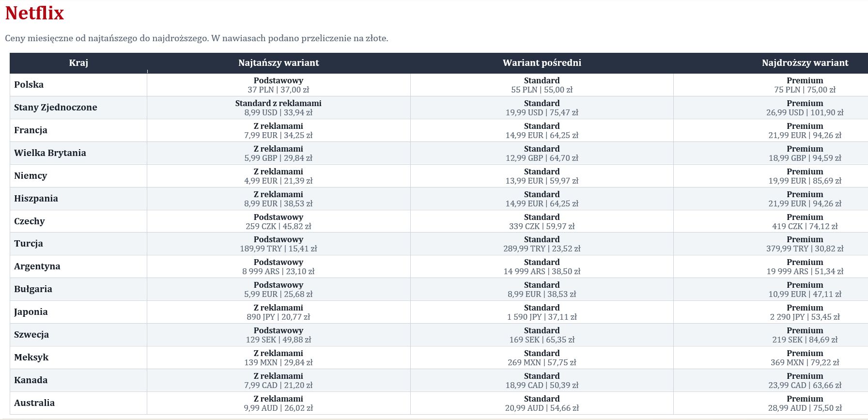Click the monthly prices description paragraph

pos(197,38)
